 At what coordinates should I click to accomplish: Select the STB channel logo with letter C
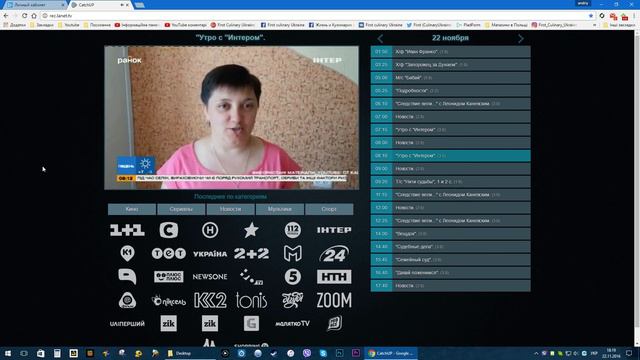(x=169, y=230)
